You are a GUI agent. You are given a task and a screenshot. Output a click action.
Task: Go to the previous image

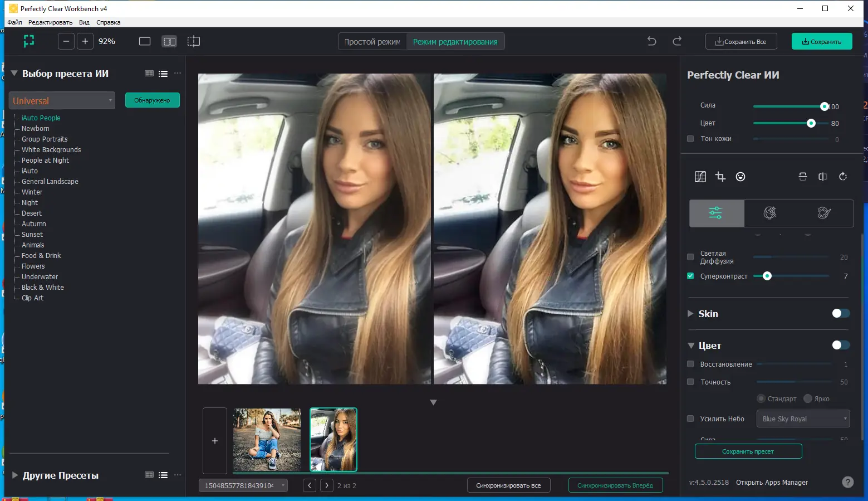click(x=310, y=485)
